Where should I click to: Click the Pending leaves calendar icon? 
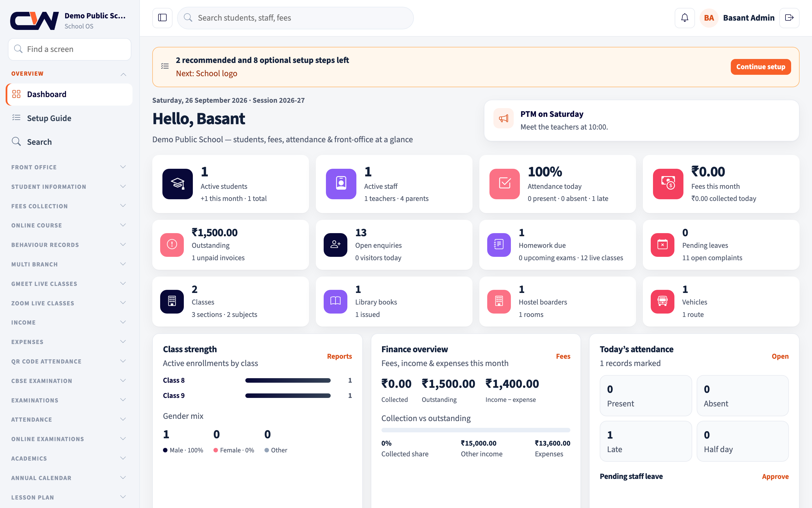point(662,245)
